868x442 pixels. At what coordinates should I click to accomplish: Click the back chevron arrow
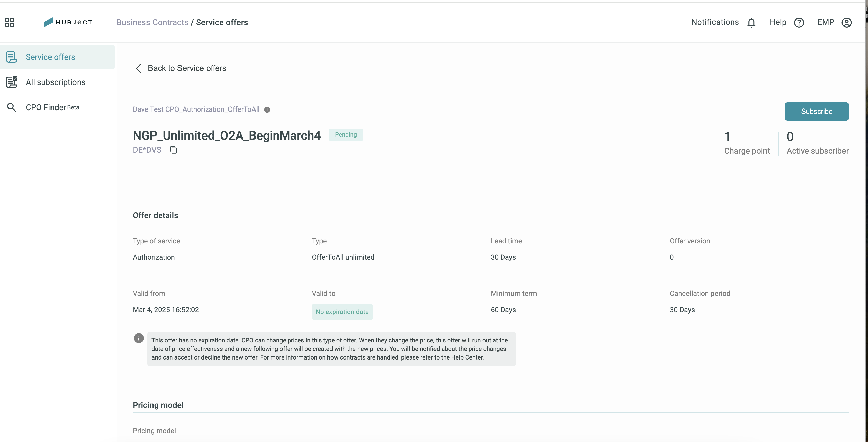pyautogui.click(x=138, y=68)
